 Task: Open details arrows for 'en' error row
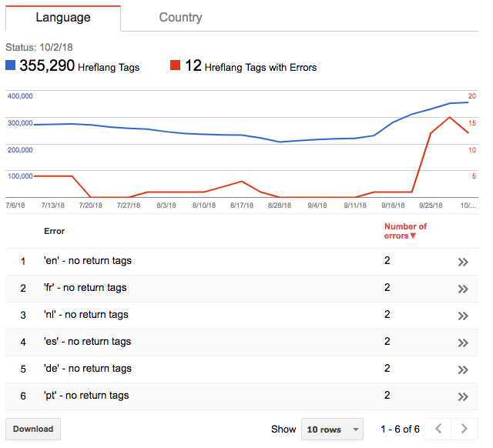[x=463, y=262]
